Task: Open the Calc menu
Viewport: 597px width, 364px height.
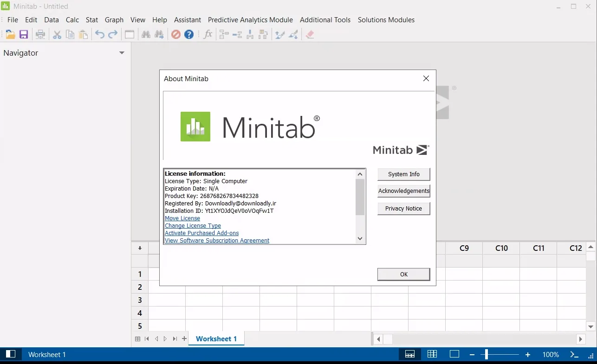Action: [x=72, y=20]
